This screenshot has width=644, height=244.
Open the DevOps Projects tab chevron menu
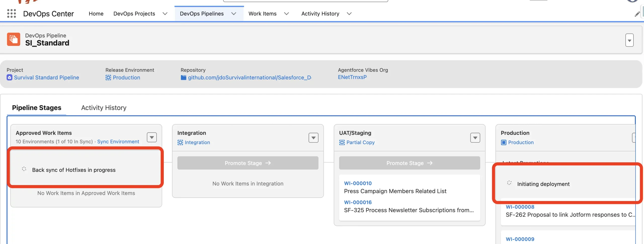165,14
